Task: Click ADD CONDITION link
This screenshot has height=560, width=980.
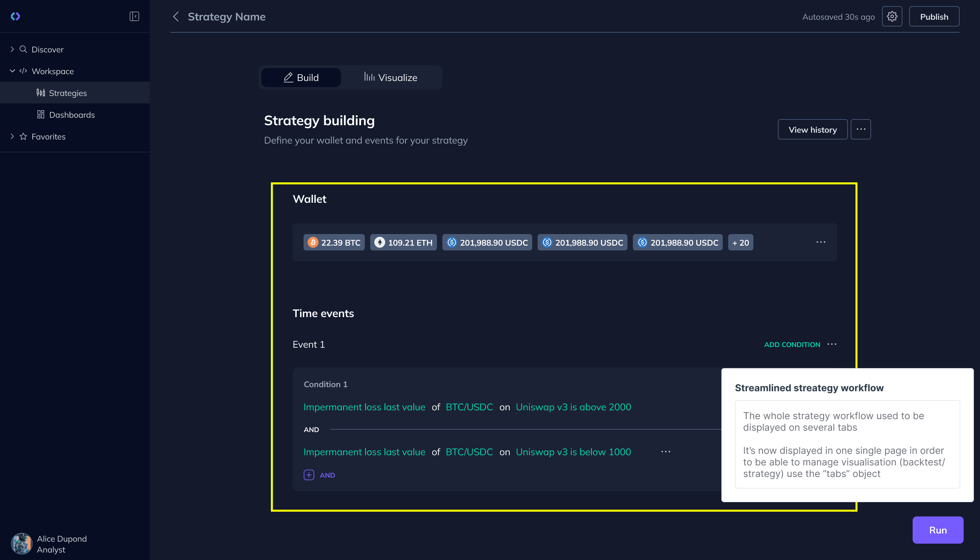Action: click(x=792, y=345)
